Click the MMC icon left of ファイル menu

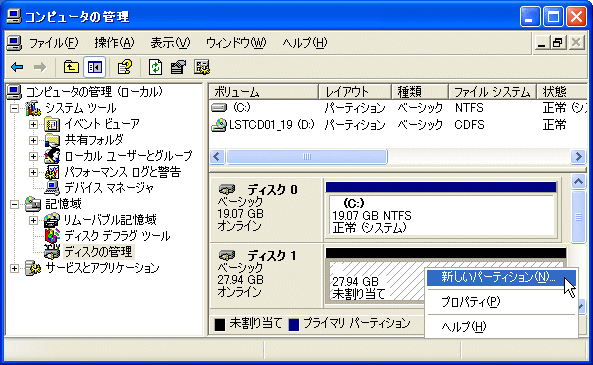tap(14, 43)
